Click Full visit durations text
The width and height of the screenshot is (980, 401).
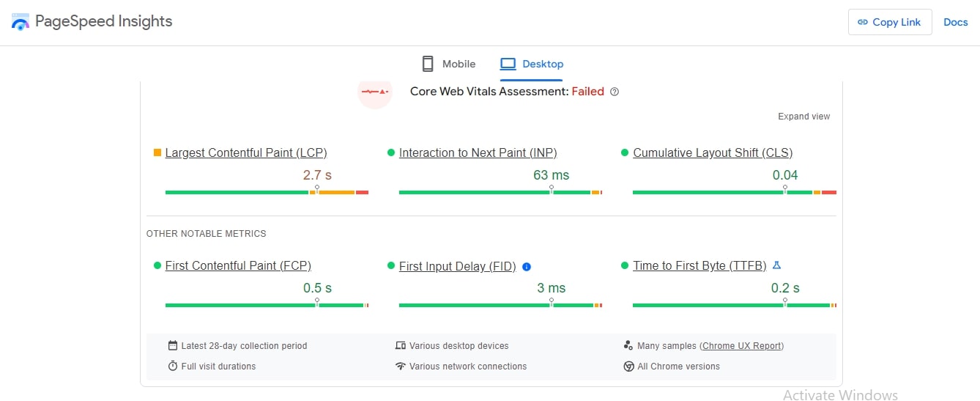tap(219, 367)
